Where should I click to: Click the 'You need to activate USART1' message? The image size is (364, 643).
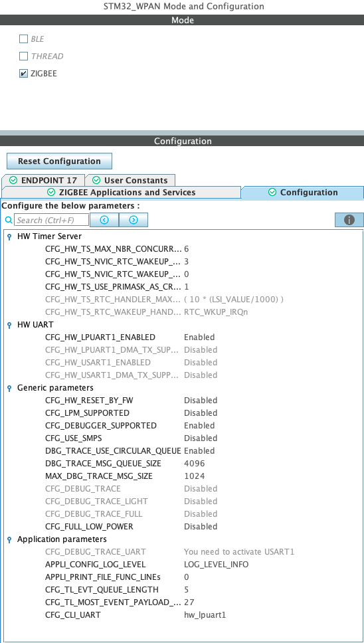(239, 552)
